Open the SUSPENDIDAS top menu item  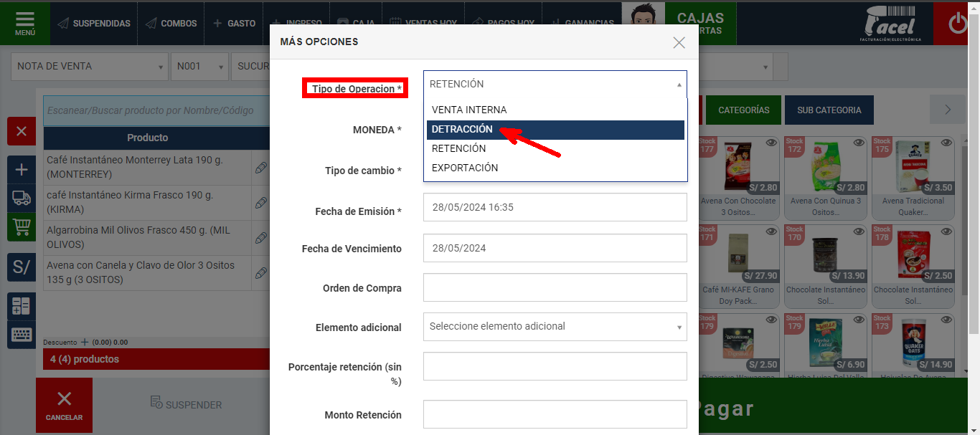[94, 24]
